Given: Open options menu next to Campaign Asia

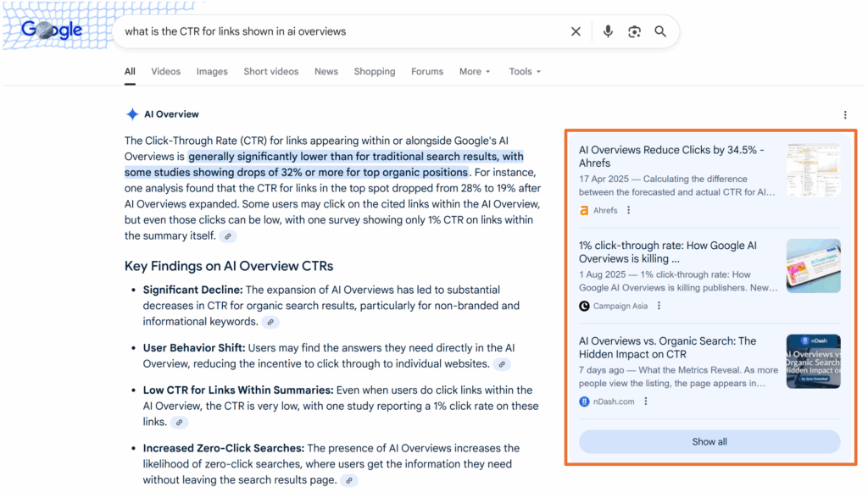Looking at the screenshot, I should coord(659,306).
